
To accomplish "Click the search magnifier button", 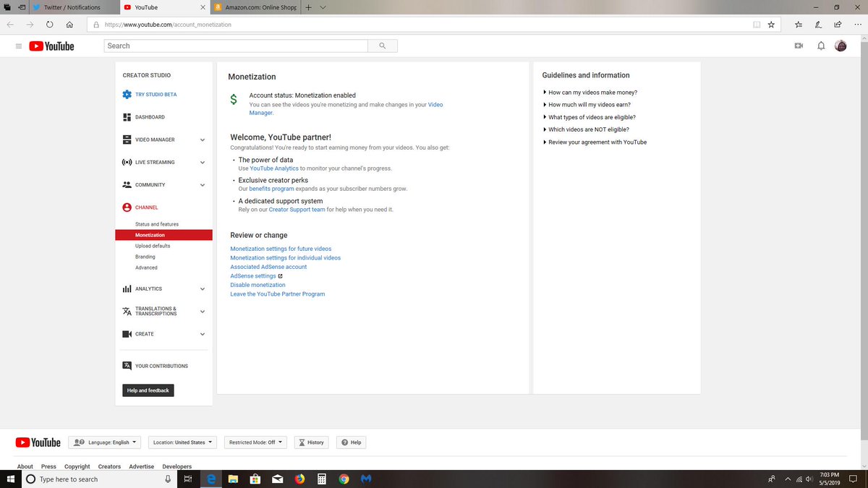I will (383, 46).
